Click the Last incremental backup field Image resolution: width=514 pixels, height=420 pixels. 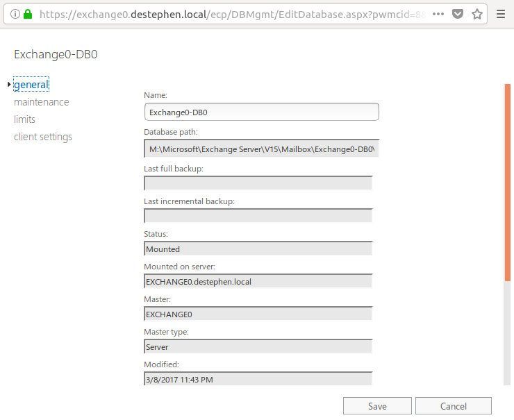click(258, 216)
